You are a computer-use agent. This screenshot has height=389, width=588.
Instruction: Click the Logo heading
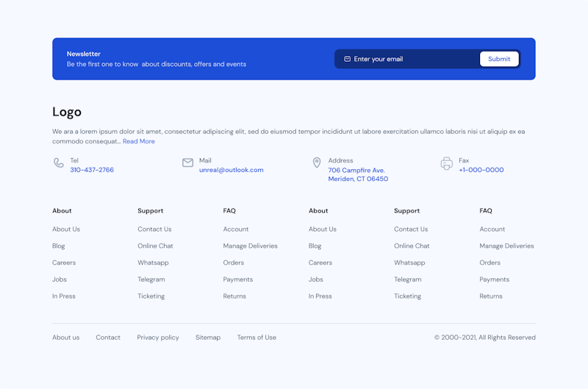click(67, 112)
